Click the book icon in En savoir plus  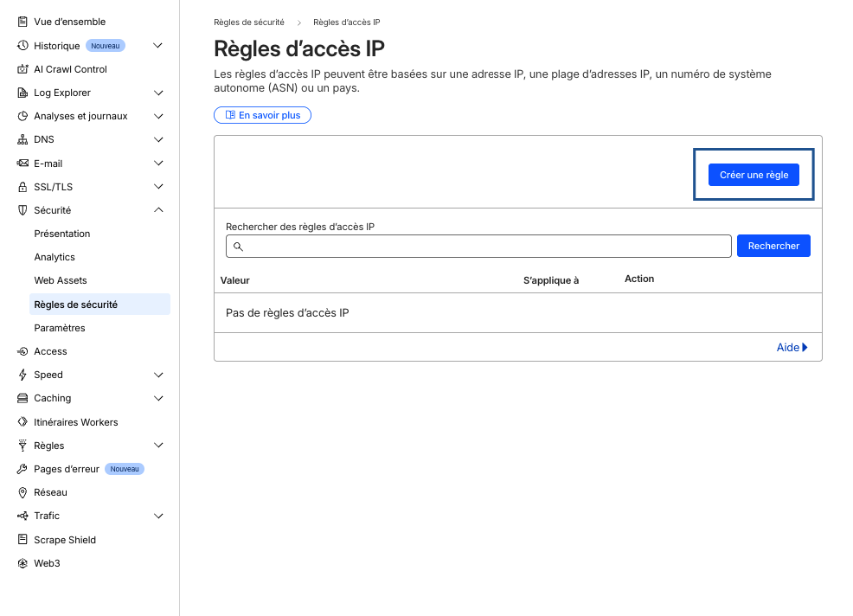click(x=230, y=115)
